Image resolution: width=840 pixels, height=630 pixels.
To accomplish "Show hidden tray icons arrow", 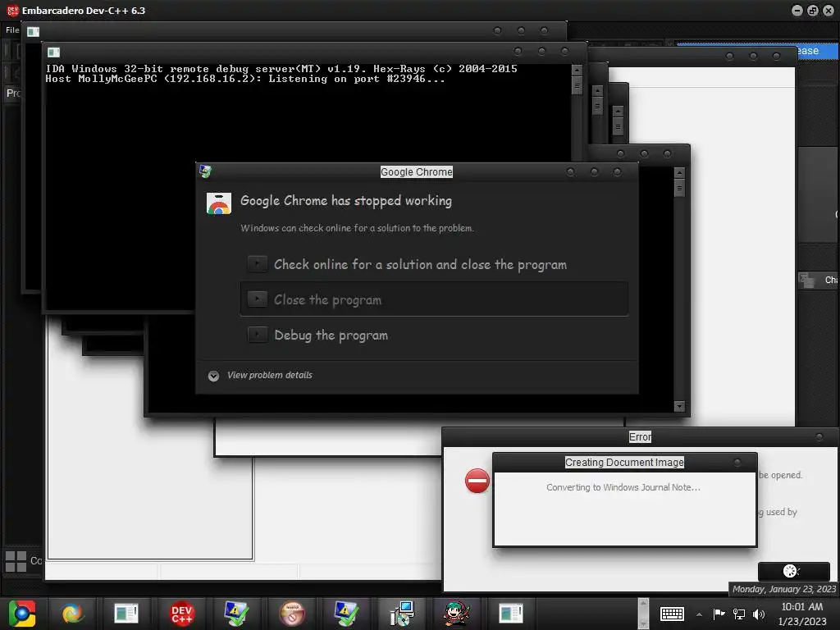I will [699, 614].
